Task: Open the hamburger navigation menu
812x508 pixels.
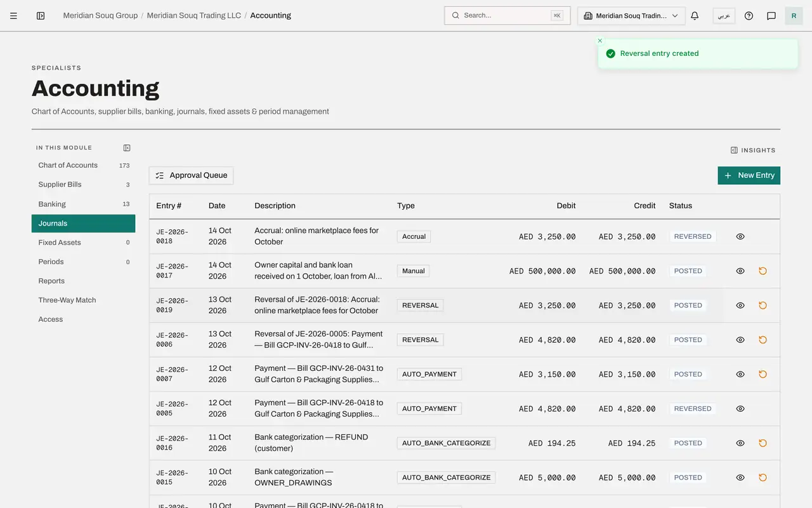Action: click(x=13, y=16)
